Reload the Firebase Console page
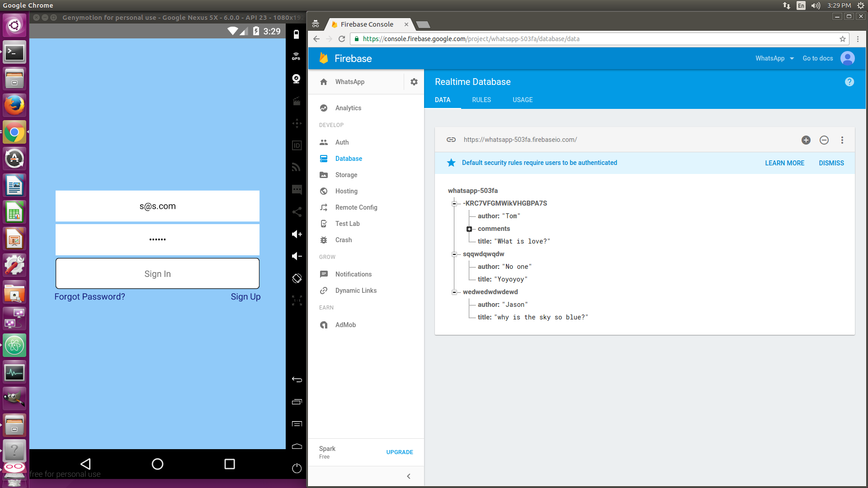Screen dimensions: 868x488 point(342,39)
